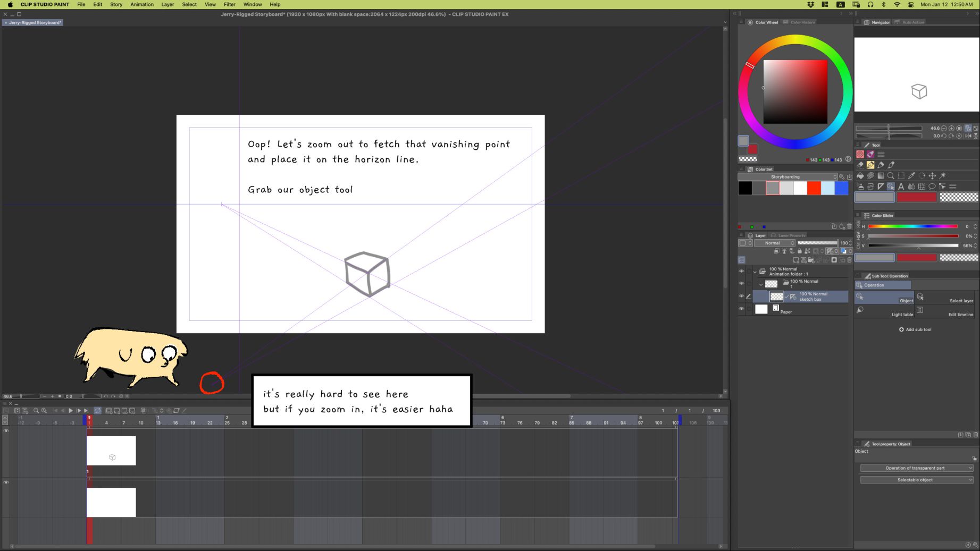This screenshot has height=551, width=980.
Task: Open the Normal blending mode dropdown
Action: [775, 243]
